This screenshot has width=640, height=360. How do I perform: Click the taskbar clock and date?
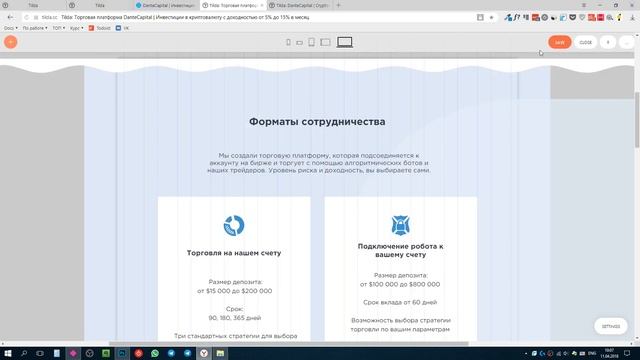(609, 353)
